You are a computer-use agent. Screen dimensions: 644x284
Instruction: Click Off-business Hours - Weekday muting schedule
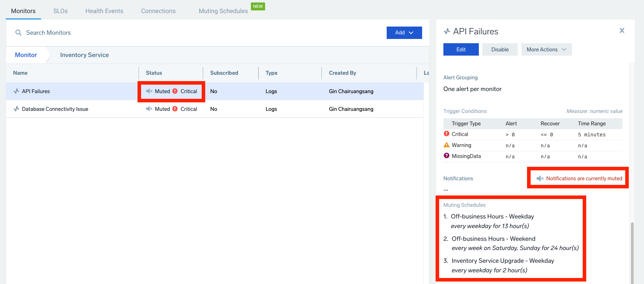coord(492,216)
